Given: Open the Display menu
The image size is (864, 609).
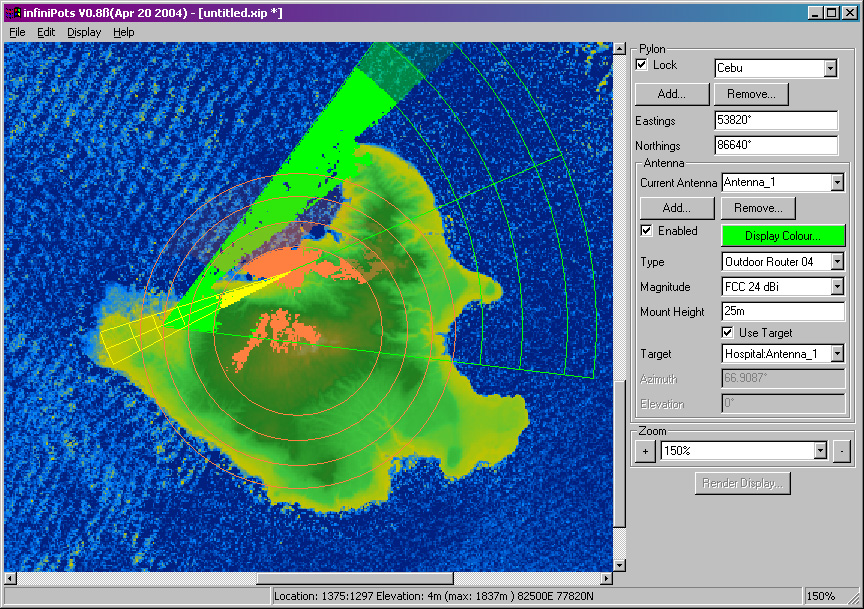Looking at the screenshot, I should point(84,32).
